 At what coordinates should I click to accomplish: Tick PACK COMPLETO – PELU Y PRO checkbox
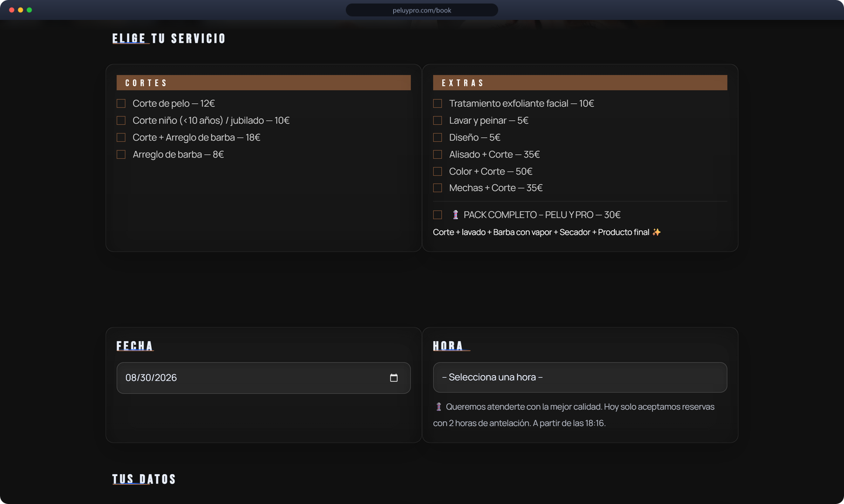(x=438, y=215)
